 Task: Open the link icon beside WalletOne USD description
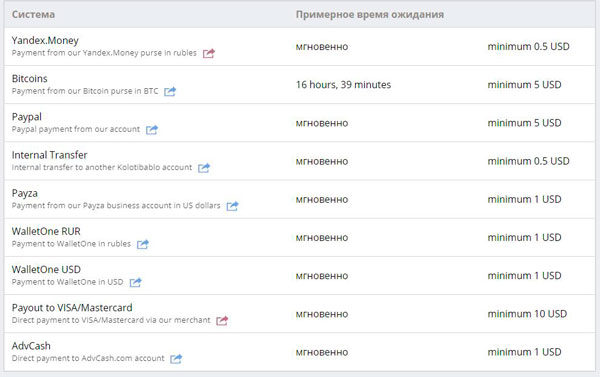(x=135, y=282)
